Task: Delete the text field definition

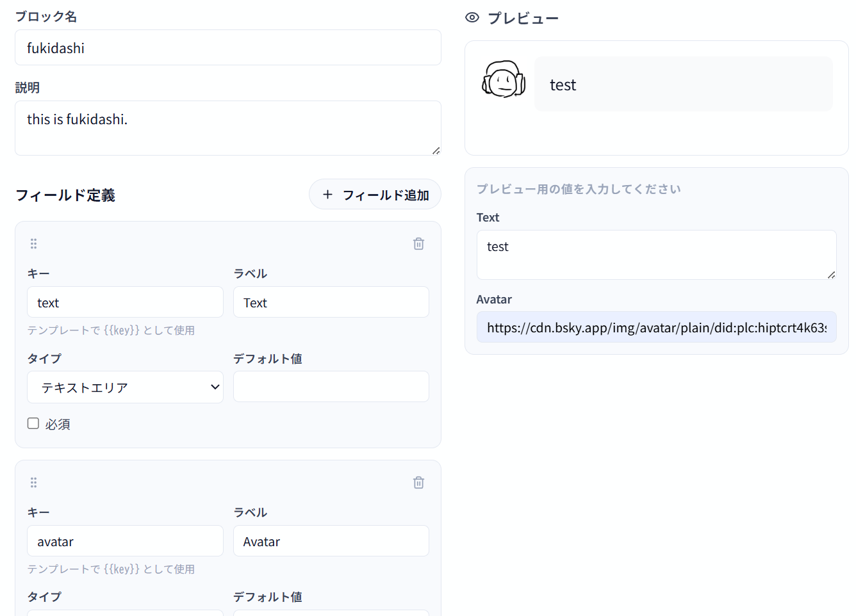Action: pyautogui.click(x=418, y=243)
